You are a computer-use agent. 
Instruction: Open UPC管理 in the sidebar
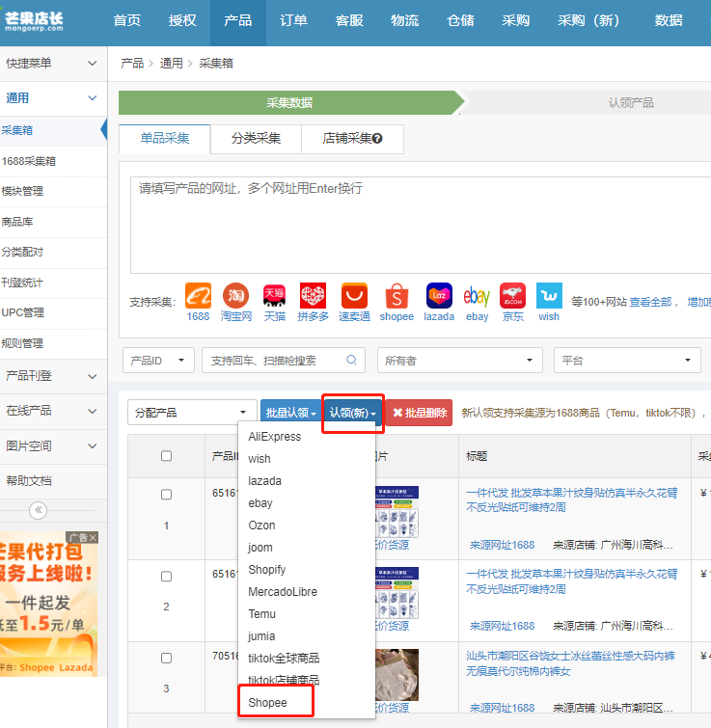coord(53,313)
